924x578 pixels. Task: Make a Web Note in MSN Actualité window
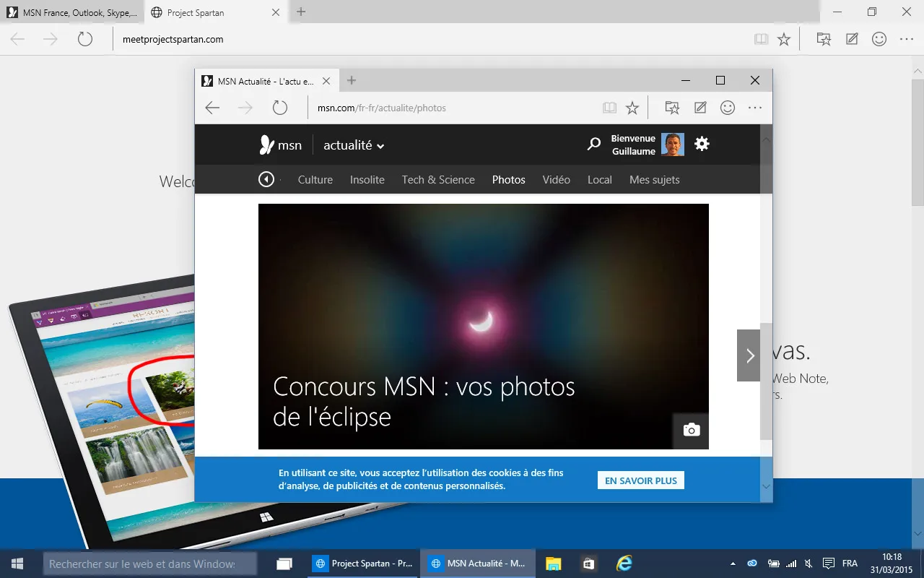700,108
